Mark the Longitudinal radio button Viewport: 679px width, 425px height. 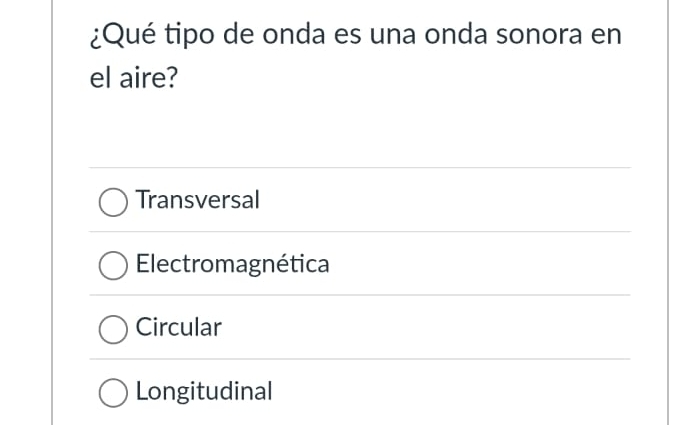113,393
